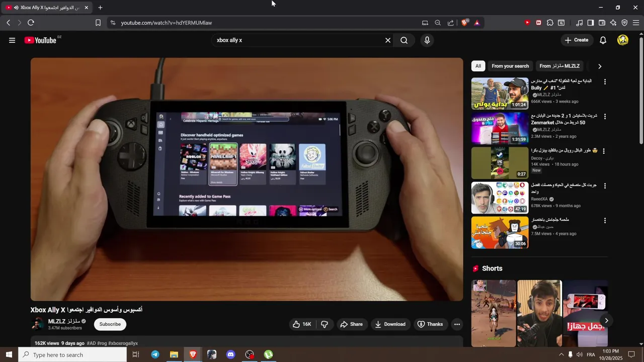The image size is (644, 362).
Task: Open YouTube notifications bell
Action: (x=603, y=40)
